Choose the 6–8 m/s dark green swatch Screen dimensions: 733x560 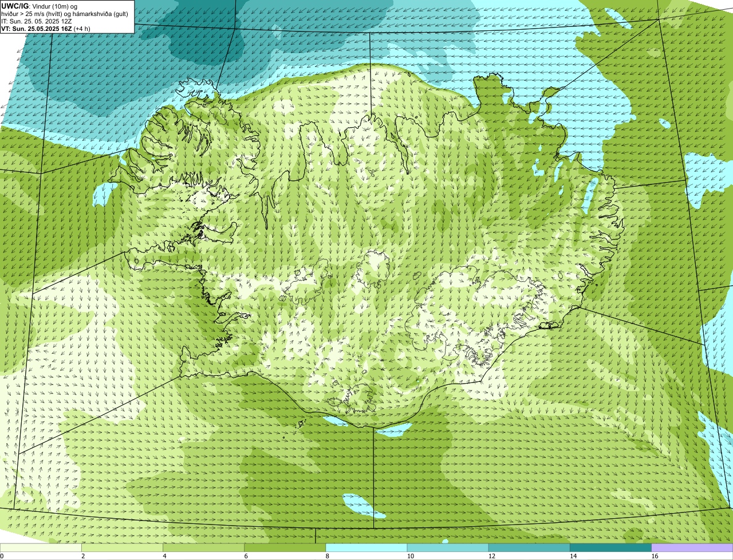pos(285,547)
